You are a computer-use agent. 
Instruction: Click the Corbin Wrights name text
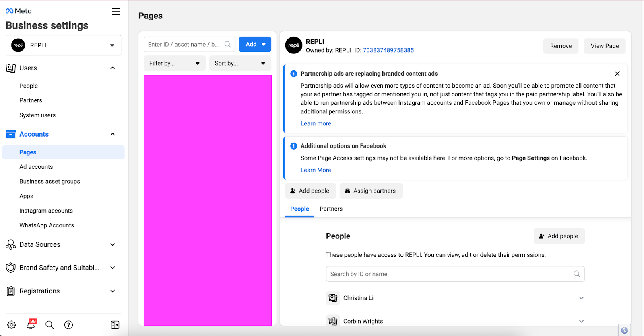[x=363, y=321]
